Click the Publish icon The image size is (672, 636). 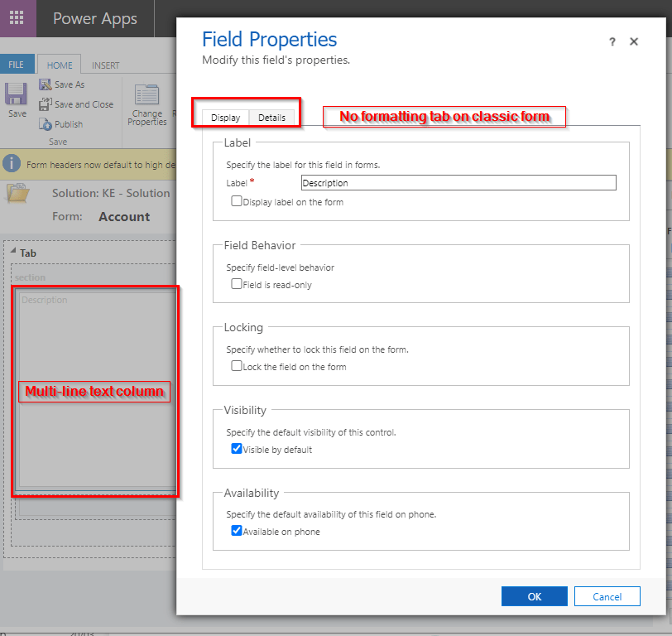click(46, 124)
